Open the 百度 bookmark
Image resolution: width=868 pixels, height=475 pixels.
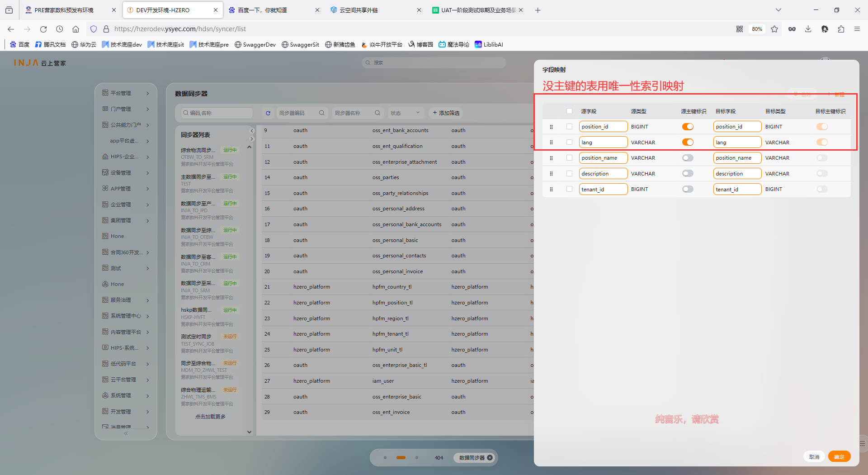click(20, 44)
